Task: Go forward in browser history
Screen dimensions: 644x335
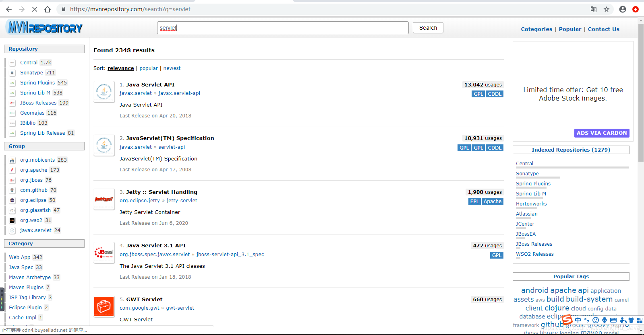Action: pyautogui.click(x=22, y=9)
